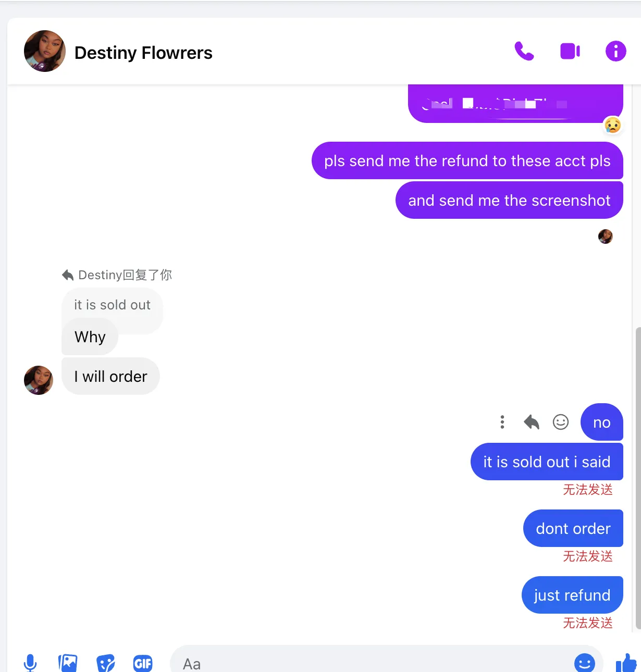This screenshot has width=641, height=672.
Task: Send a thumbs-up like
Action: click(626, 663)
